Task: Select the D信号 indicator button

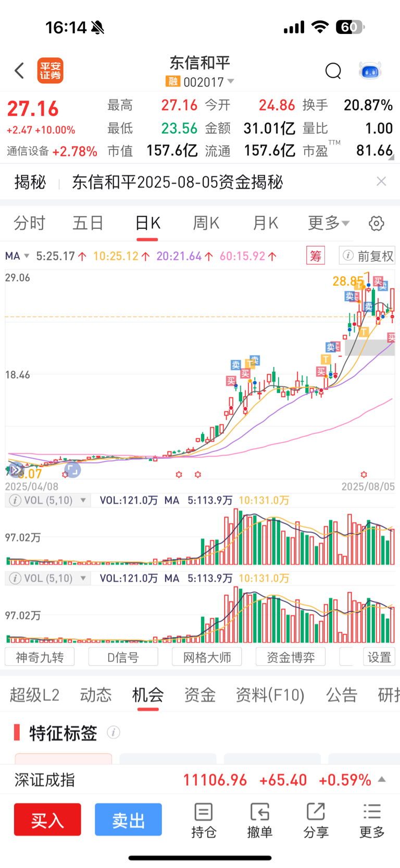Action: click(x=123, y=657)
